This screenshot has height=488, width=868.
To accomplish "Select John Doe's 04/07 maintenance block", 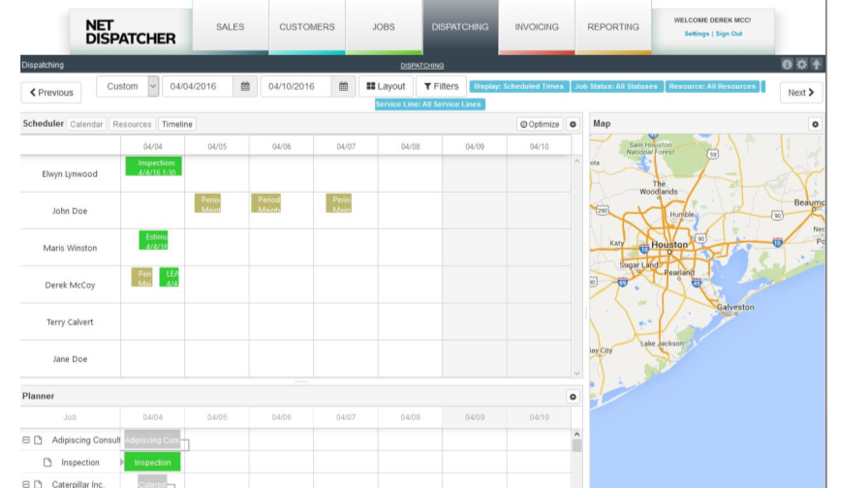I will pos(339,203).
